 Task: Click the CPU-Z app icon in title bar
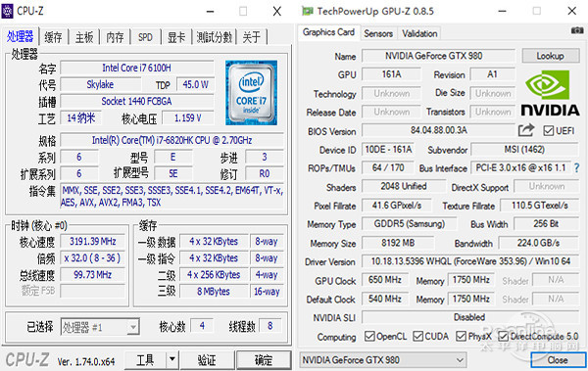click(7, 11)
